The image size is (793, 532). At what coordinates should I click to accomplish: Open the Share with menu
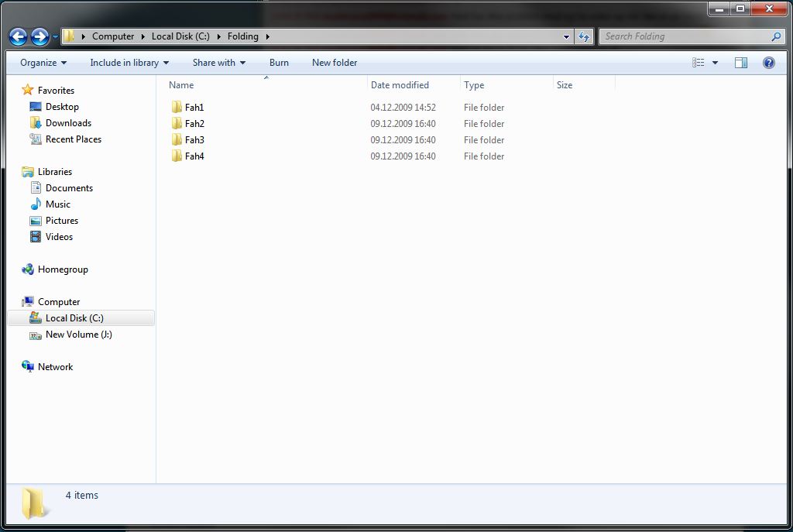click(x=219, y=63)
